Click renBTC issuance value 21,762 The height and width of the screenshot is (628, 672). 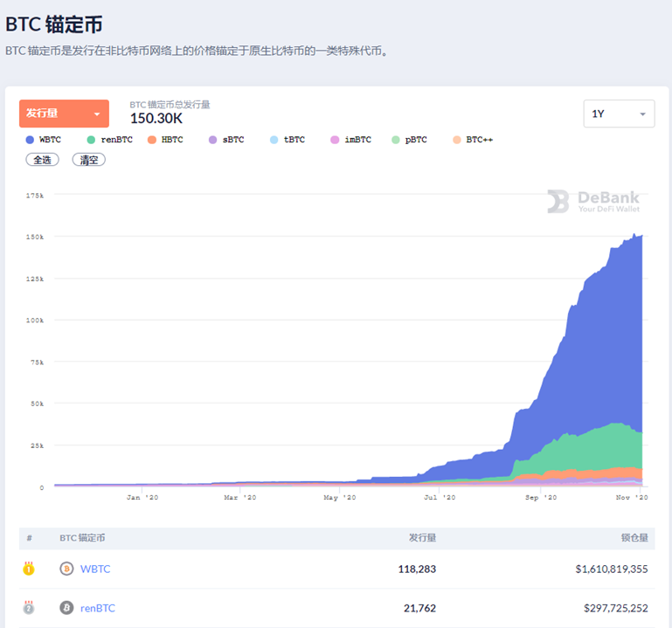[x=419, y=608]
